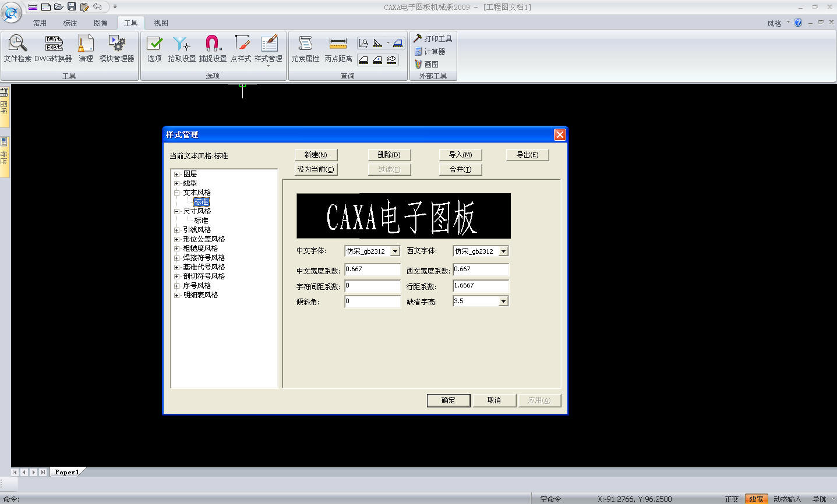The image size is (837, 504).
Task: Launch the 计算器 calculator
Action: coord(430,51)
